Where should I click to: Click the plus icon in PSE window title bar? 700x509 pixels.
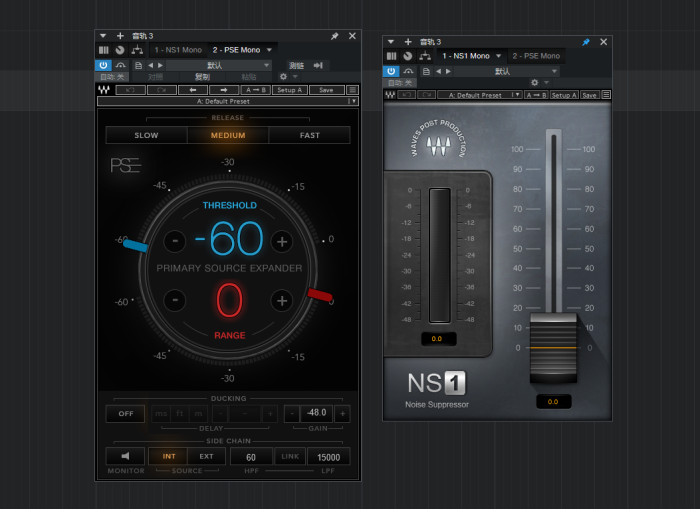point(120,36)
